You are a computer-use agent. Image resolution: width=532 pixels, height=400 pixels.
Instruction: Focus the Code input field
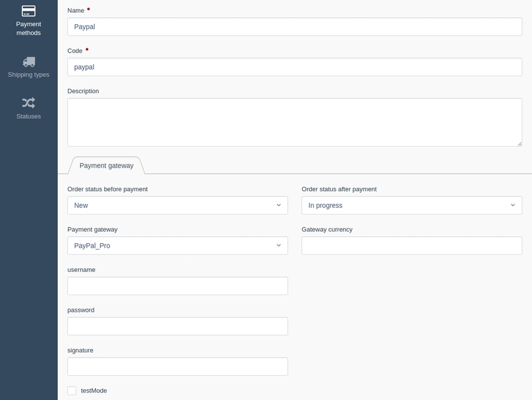pos(295,67)
